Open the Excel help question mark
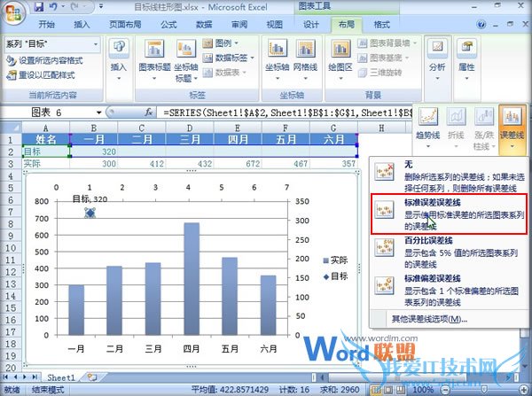 (481, 24)
